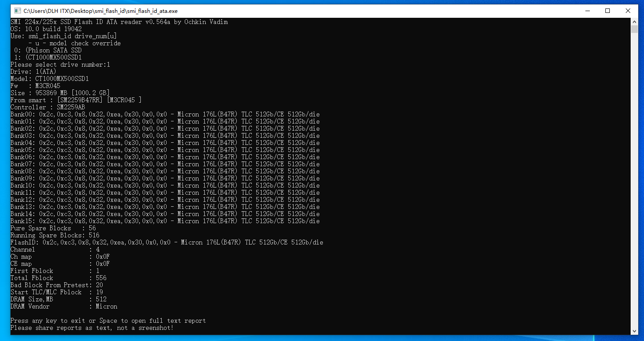The height and width of the screenshot is (341, 644).
Task: Click the 'Controller : SM2259AB' line
Action: pyautogui.click(x=48, y=107)
